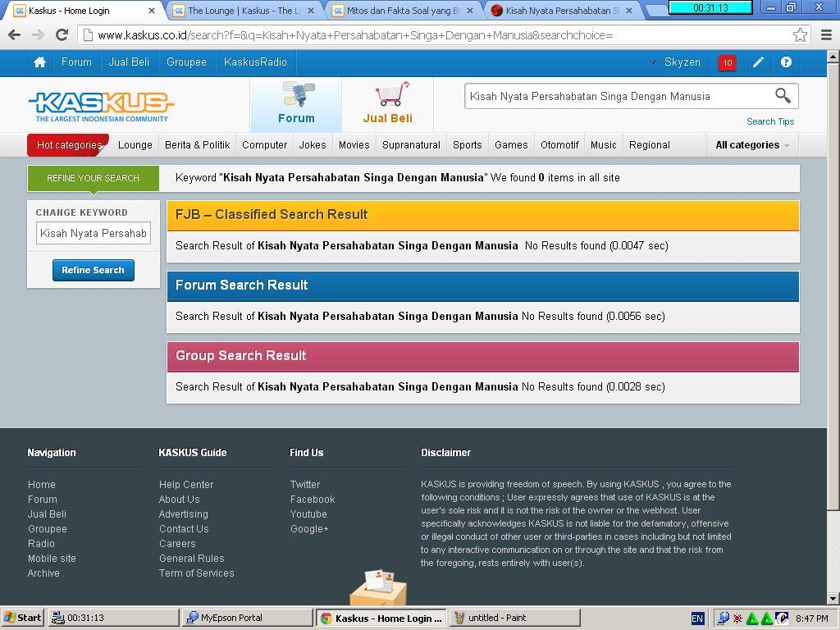Open the Music category
Image resolution: width=840 pixels, height=630 pixels.
(603, 145)
